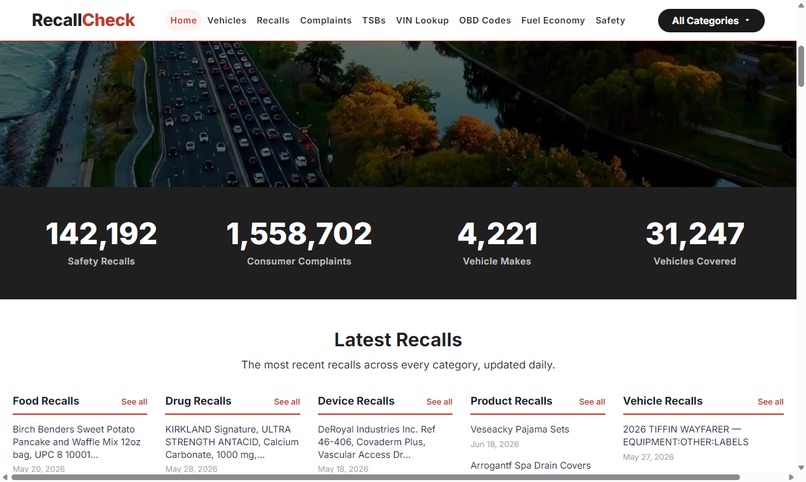
Task: Click the 142,192 Safety Recalls stat
Action: tap(101, 243)
